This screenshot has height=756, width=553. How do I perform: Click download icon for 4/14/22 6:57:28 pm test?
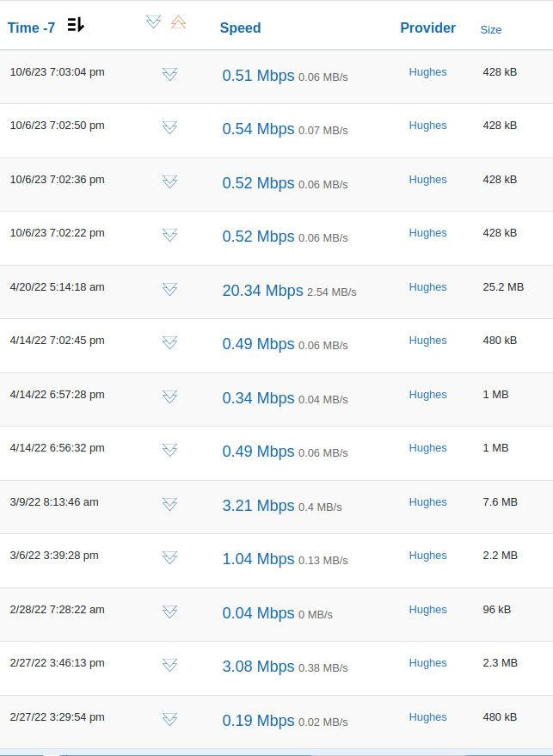(x=169, y=397)
